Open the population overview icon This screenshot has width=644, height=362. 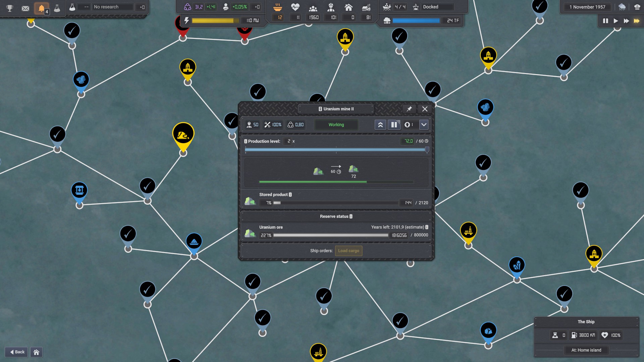click(x=313, y=8)
